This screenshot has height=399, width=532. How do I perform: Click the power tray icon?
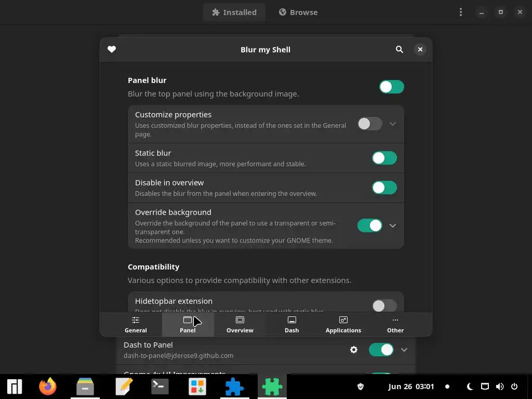(514, 387)
